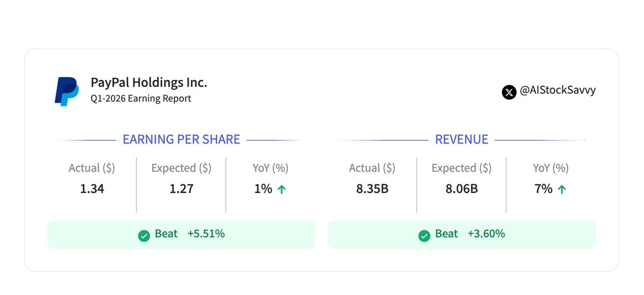Click the X (Twitter) logo icon

pyautogui.click(x=509, y=92)
